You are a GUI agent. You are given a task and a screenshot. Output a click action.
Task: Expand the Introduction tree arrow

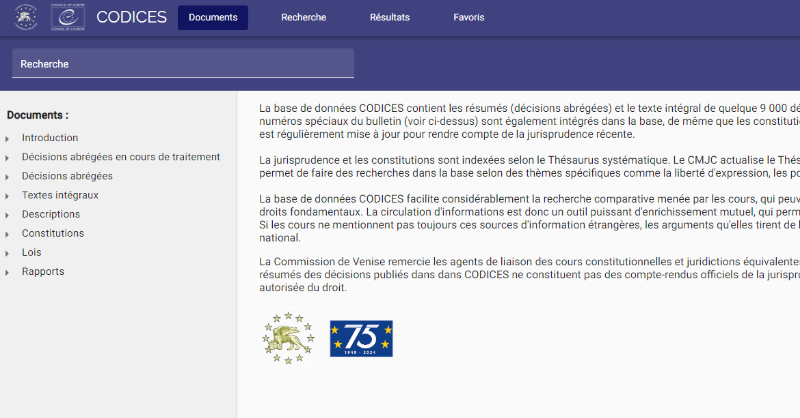pyautogui.click(x=7, y=139)
